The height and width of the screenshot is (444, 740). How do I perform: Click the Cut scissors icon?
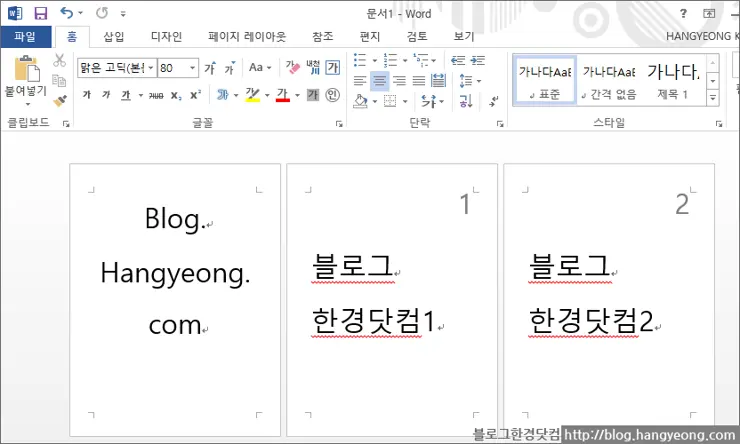[x=59, y=60]
